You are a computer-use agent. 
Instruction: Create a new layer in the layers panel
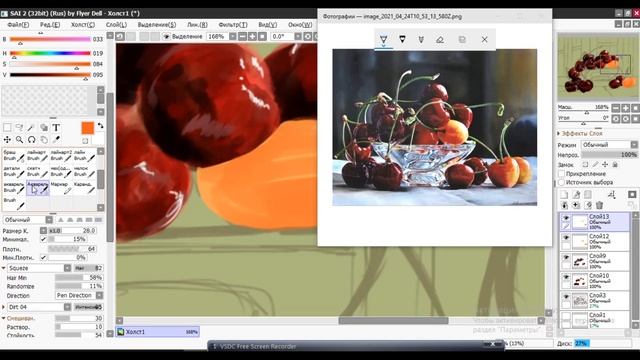564,195
